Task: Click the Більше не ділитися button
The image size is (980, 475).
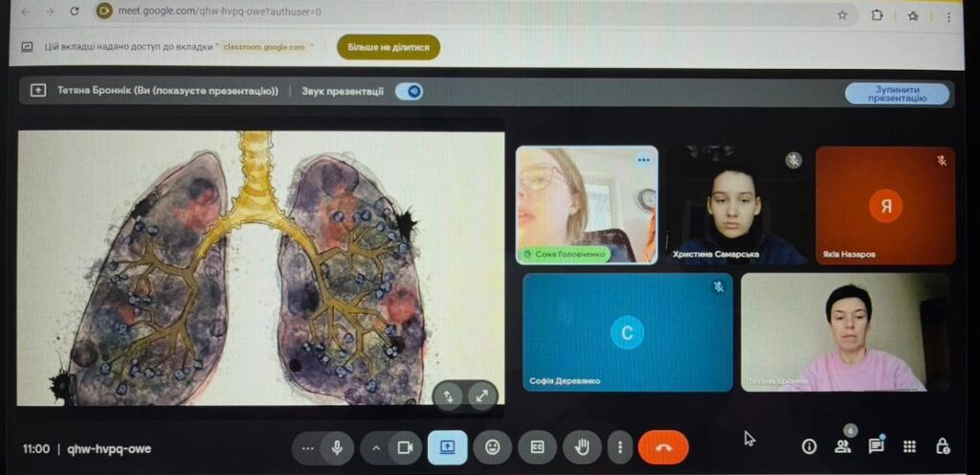Action: pos(389,47)
